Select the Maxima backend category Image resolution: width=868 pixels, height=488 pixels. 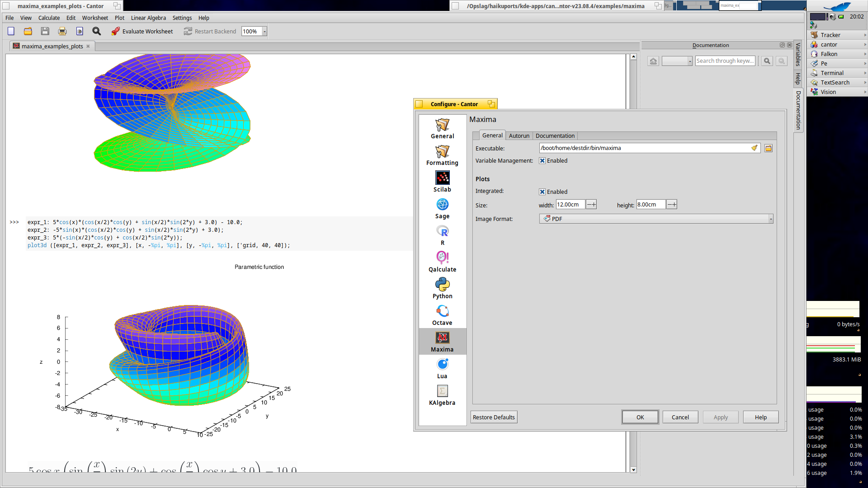(442, 342)
